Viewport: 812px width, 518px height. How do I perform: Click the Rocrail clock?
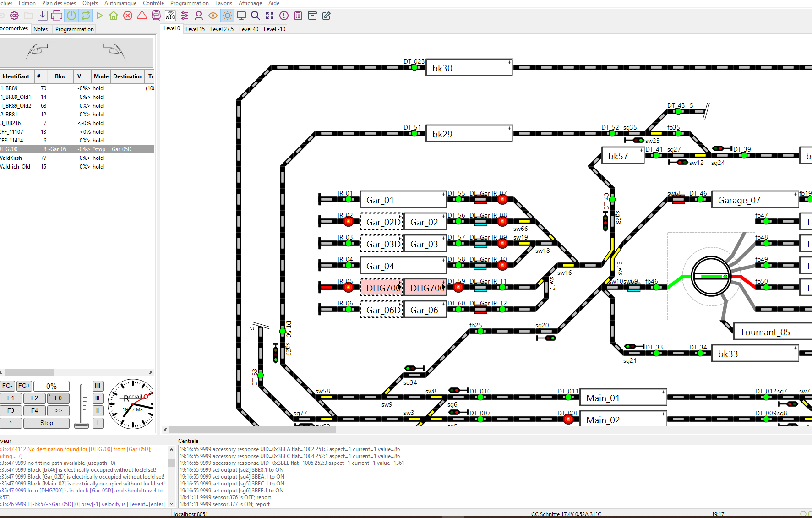pos(132,404)
